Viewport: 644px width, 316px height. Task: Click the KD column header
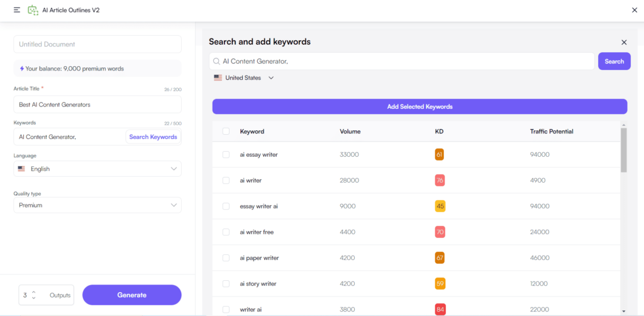pyautogui.click(x=439, y=132)
